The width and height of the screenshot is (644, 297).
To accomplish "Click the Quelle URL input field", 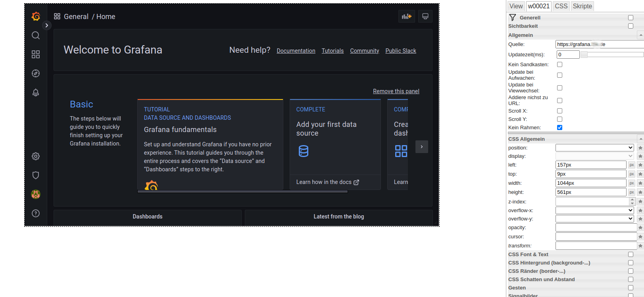I will tap(600, 44).
